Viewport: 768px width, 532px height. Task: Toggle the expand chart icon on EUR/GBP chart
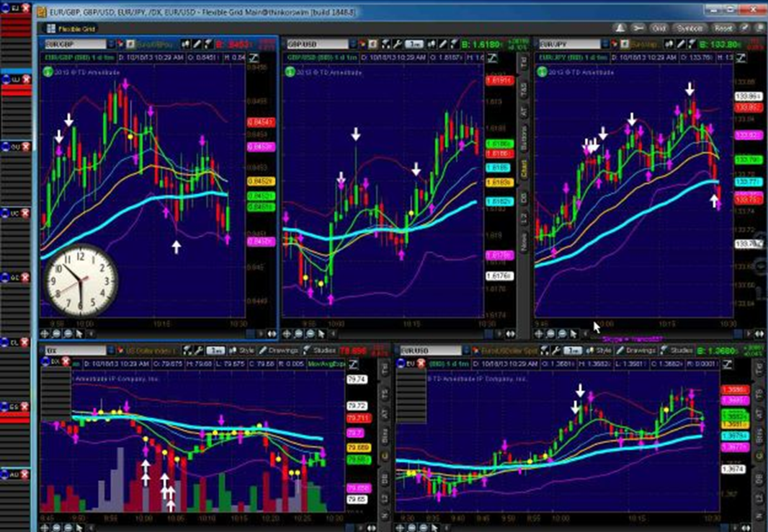tap(254, 58)
